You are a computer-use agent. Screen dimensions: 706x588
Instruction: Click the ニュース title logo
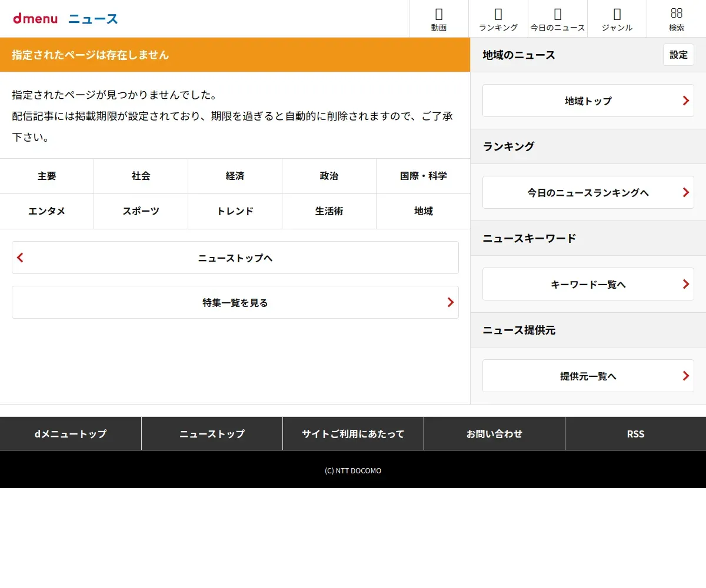[x=93, y=19]
